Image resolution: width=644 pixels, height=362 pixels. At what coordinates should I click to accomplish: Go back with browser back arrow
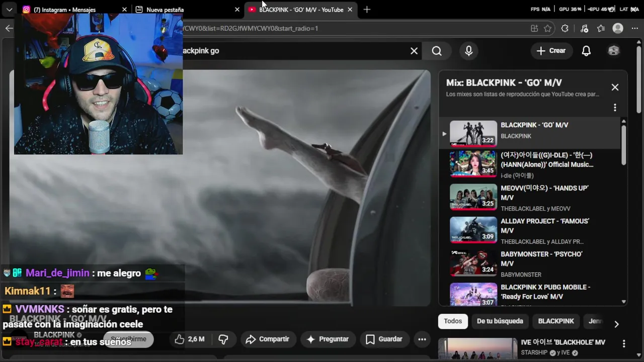(x=9, y=28)
